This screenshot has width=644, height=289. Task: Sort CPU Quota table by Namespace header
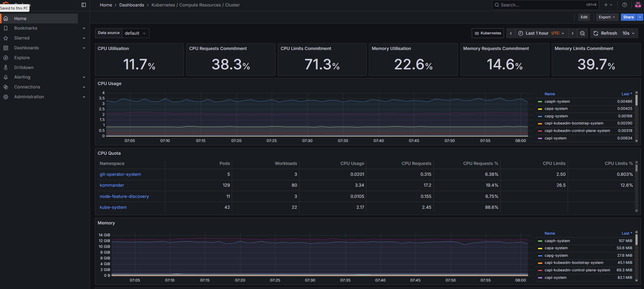112,164
